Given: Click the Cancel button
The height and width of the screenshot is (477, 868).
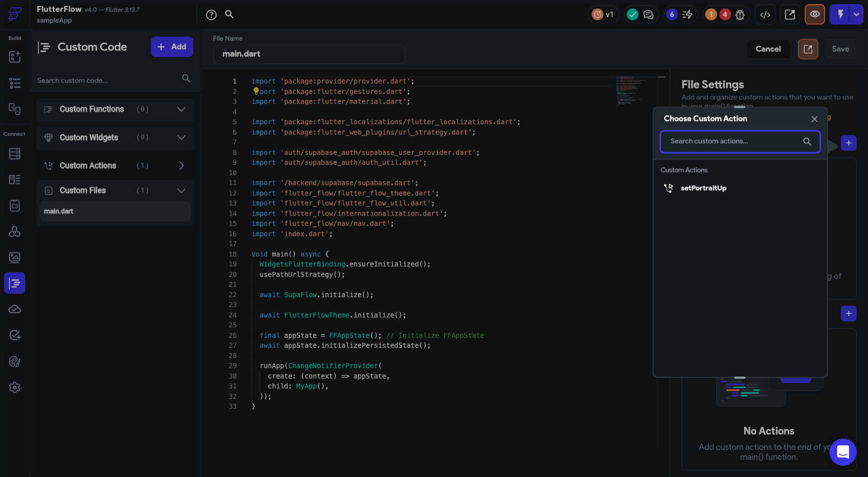Looking at the screenshot, I should [768, 49].
